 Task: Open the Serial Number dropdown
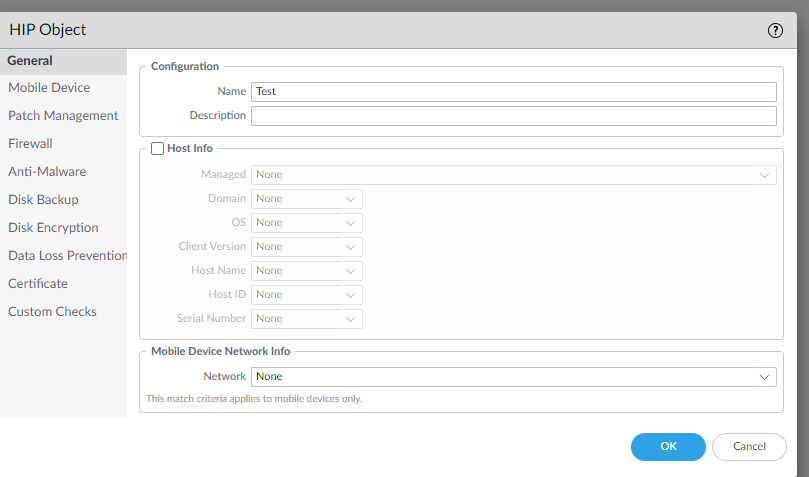[307, 318]
